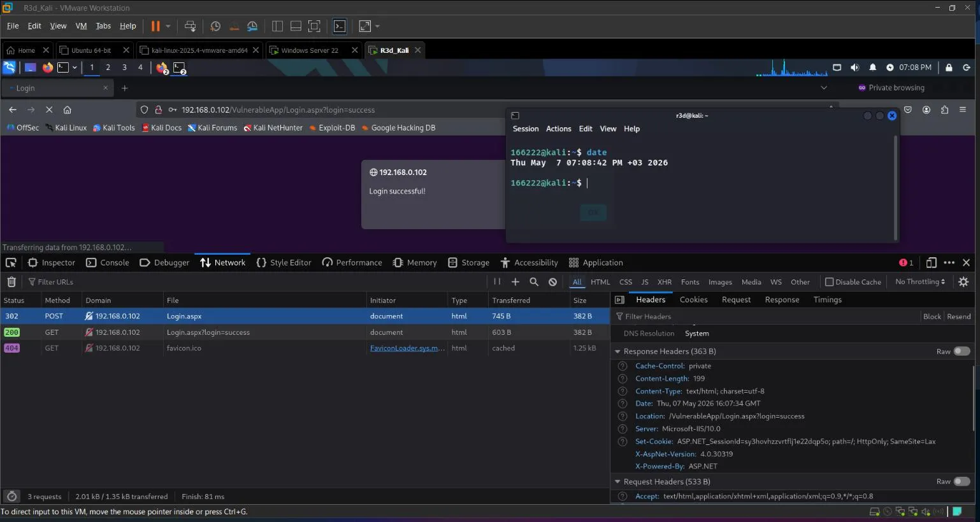Clear the network log with trash icon

point(11,281)
